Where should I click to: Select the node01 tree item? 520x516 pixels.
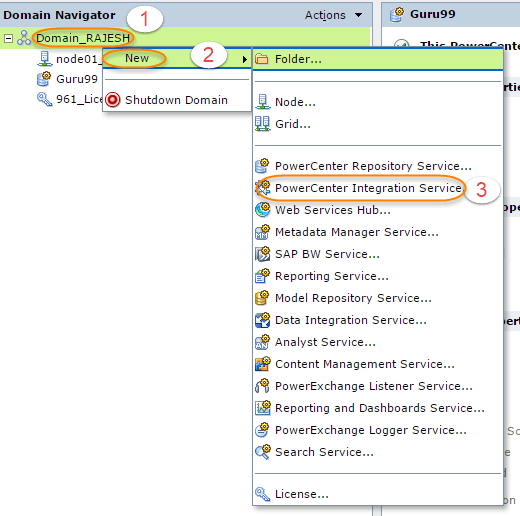(x=79, y=59)
